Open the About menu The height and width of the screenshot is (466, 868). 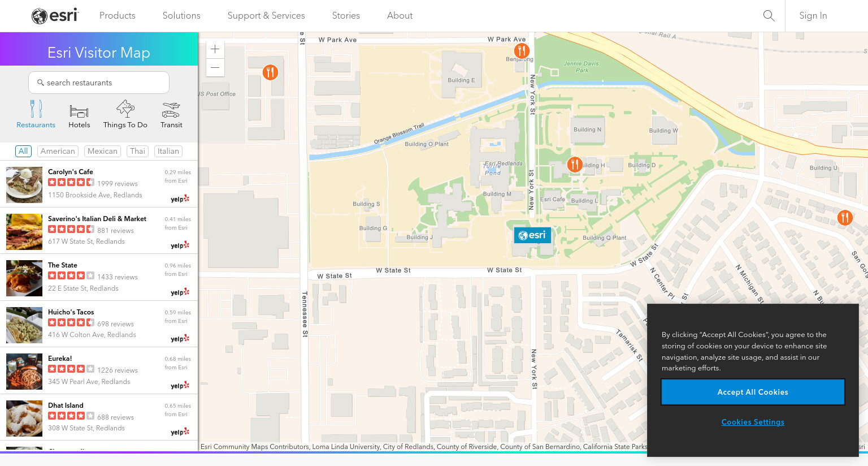tap(400, 16)
